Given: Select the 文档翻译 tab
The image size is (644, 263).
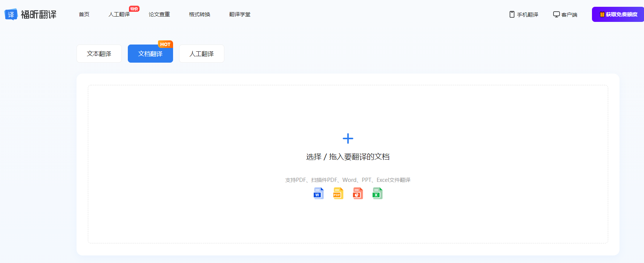Looking at the screenshot, I should pos(150,54).
